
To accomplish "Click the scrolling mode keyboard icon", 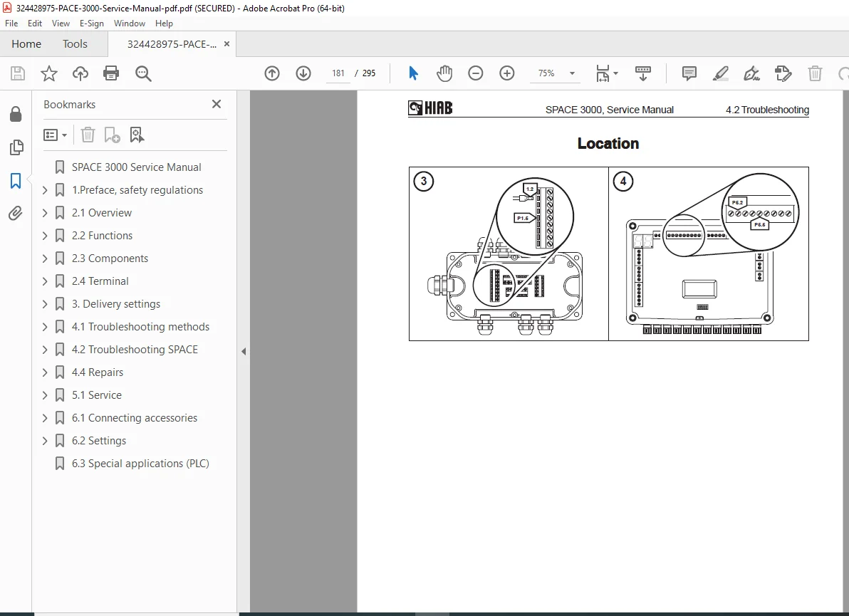I will (642, 73).
